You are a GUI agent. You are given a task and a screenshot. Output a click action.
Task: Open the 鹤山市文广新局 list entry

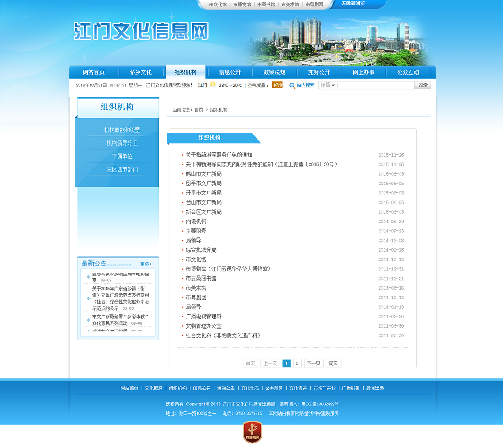[x=203, y=174]
